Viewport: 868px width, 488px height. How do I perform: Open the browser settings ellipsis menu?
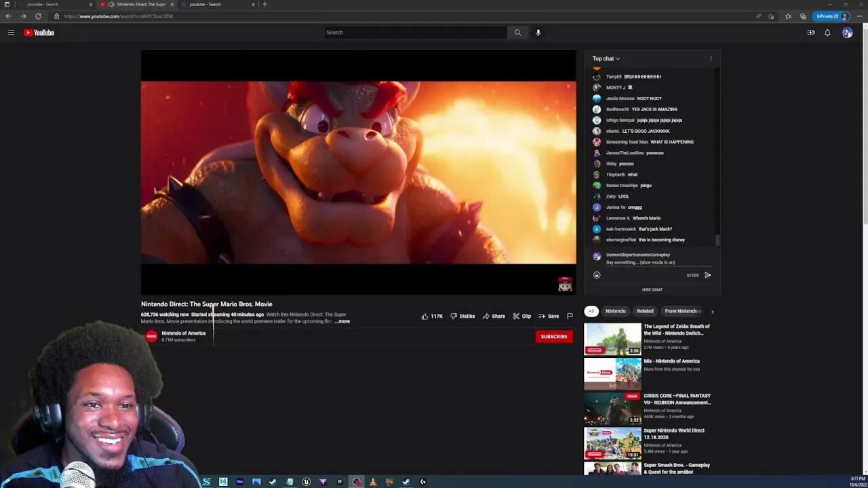pos(858,16)
